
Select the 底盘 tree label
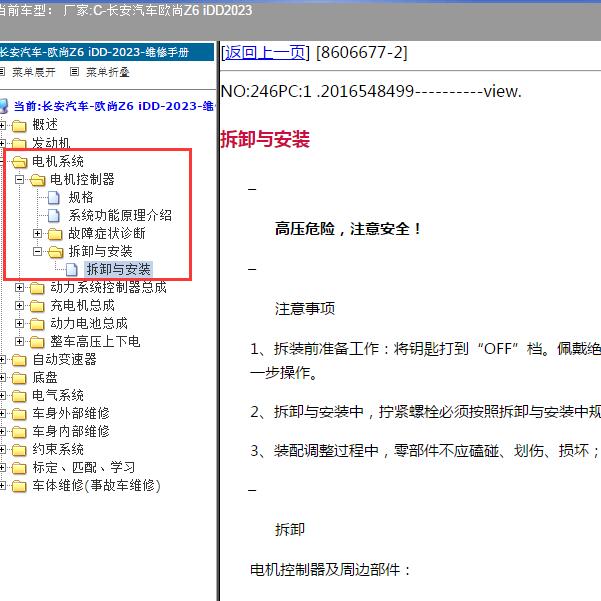[x=45, y=378]
